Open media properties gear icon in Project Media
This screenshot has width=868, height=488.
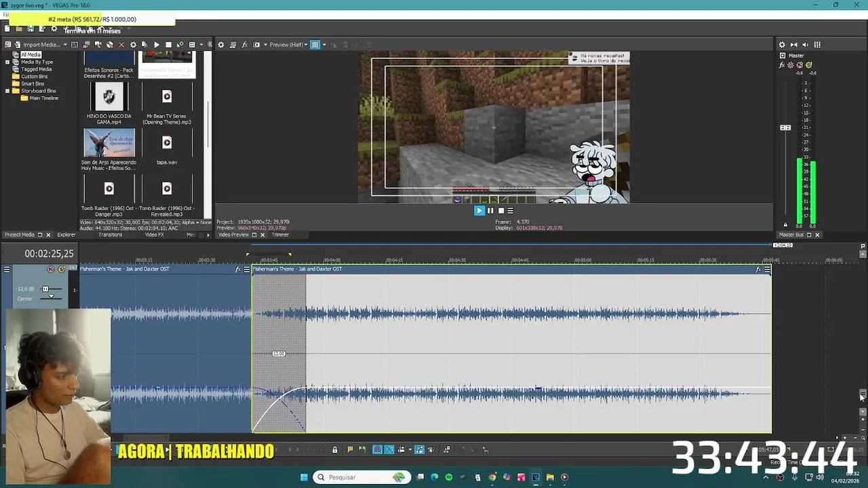[x=133, y=45]
